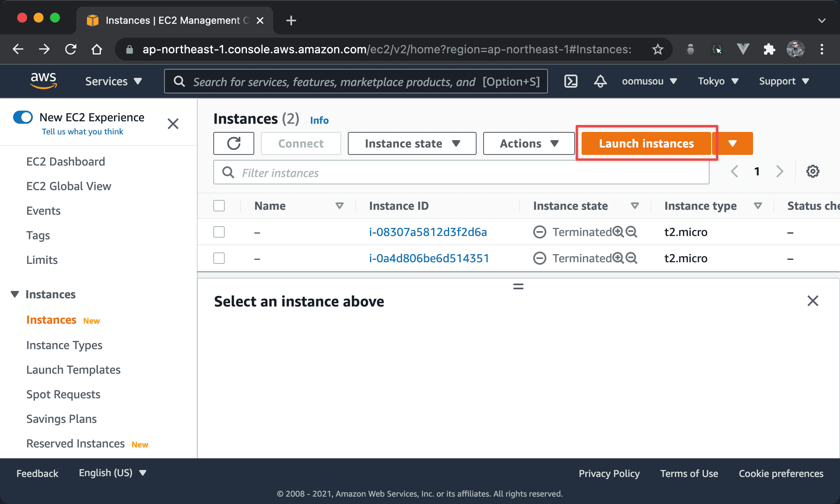
Task: Open the English (US) language selector
Action: [x=113, y=473]
